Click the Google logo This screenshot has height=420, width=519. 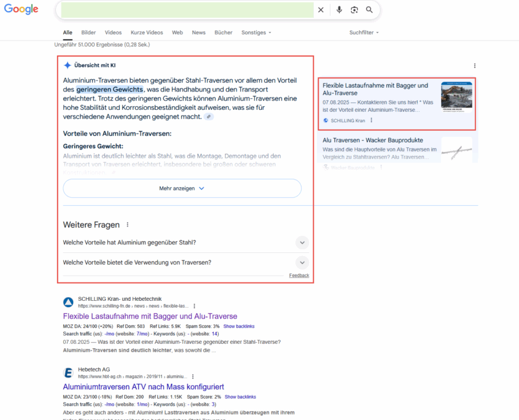click(x=21, y=9)
